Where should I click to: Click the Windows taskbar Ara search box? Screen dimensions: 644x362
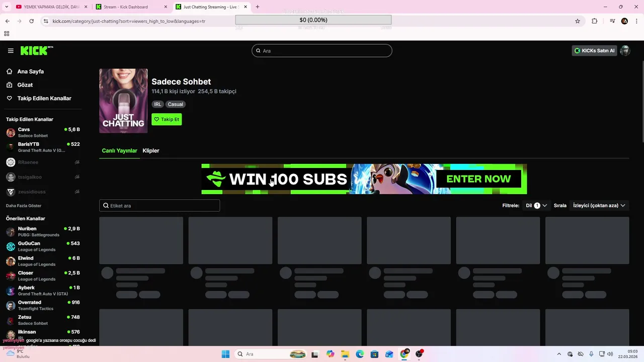[x=271, y=354]
